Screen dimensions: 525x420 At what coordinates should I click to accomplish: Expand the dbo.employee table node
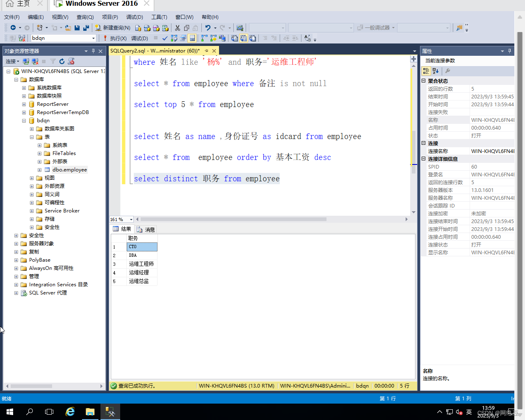point(39,170)
